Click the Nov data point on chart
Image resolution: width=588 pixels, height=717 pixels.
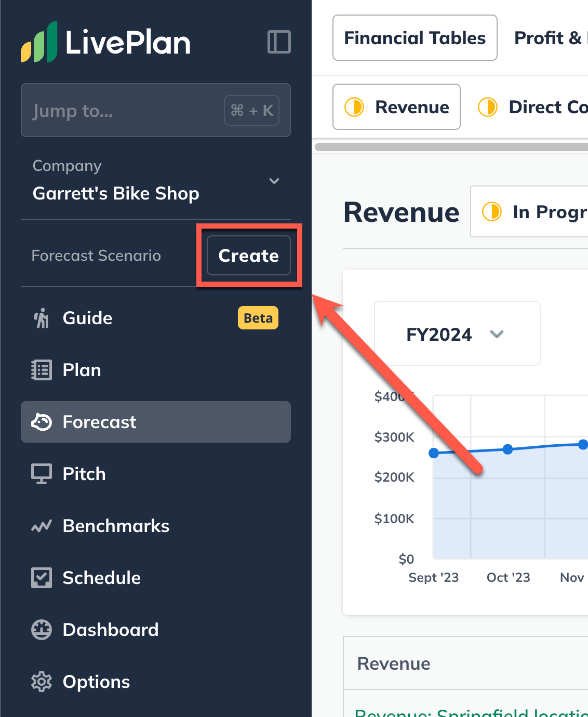(x=583, y=444)
